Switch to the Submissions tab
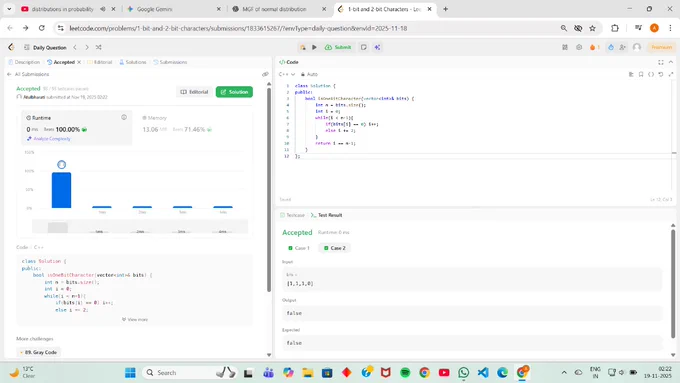The image size is (680, 383). [170, 62]
